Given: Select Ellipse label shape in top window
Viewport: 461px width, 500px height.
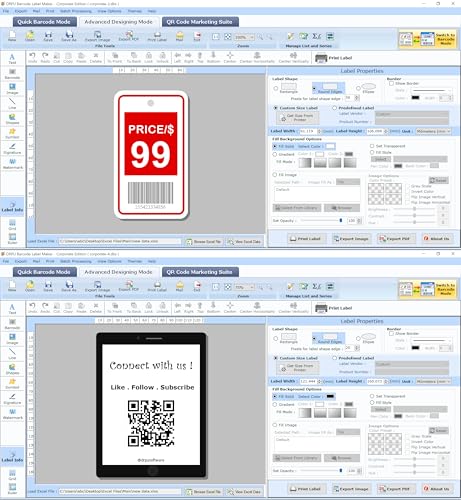Looking at the screenshot, I should click(x=358, y=88).
